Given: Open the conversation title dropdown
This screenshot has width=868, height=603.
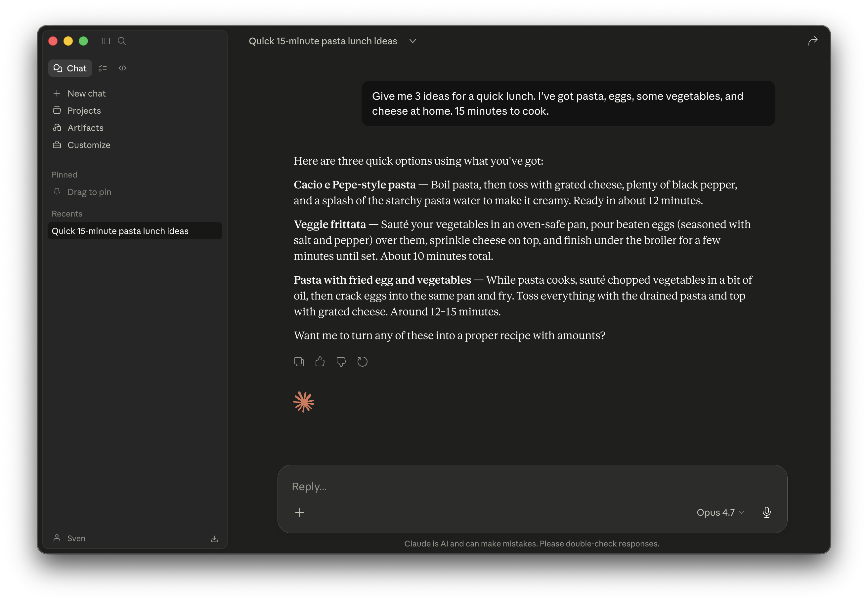Looking at the screenshot, I should 412,41.
